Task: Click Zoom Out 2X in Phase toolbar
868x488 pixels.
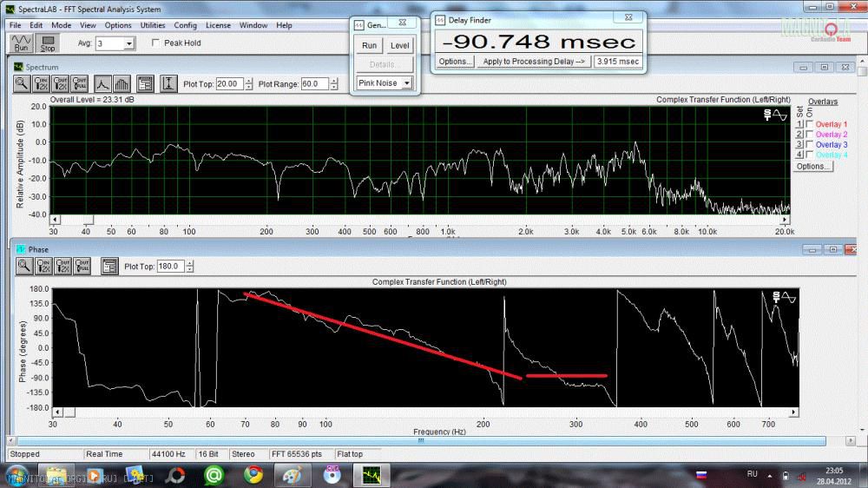Action: coord(62,267)
